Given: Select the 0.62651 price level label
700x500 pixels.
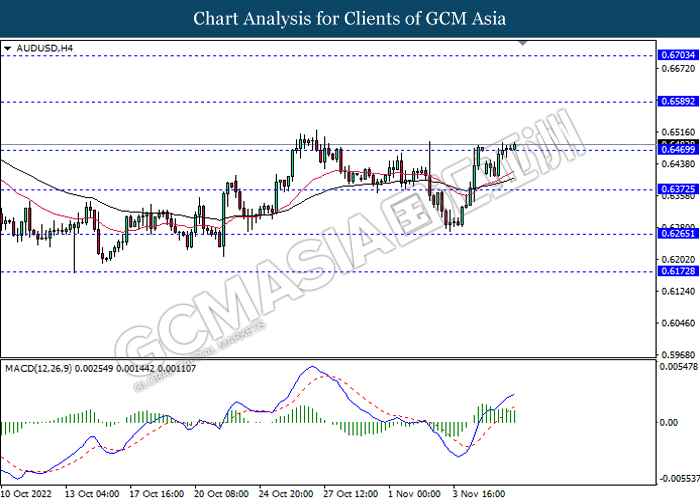Looking at the screenshot, I should pyautogui.click(x=678, y=233).
